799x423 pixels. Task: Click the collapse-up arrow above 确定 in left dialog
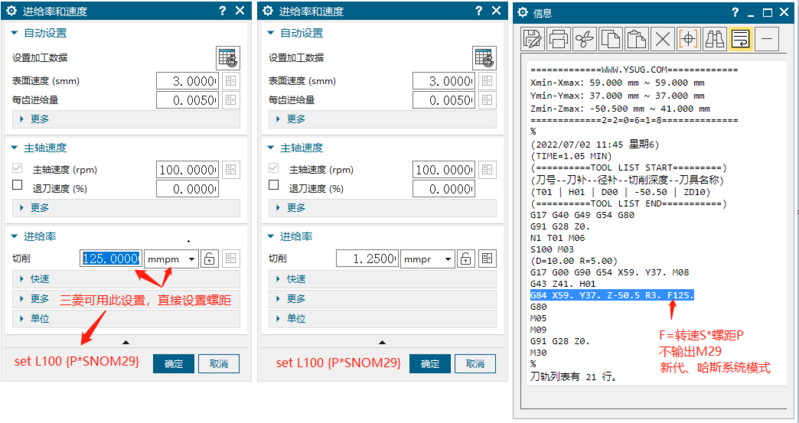pos(126,342)
